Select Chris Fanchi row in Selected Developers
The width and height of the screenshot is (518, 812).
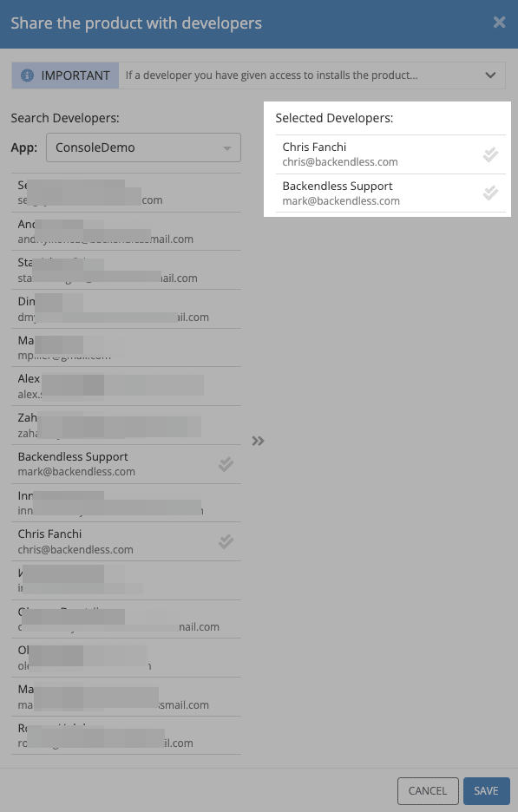pos(390,154)
